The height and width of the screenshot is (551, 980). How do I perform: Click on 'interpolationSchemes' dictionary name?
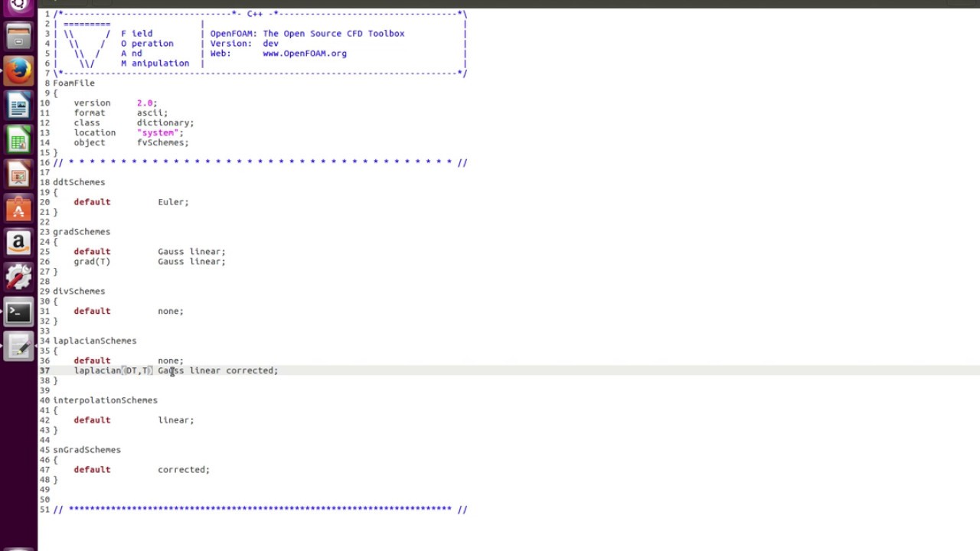(105, 400)
